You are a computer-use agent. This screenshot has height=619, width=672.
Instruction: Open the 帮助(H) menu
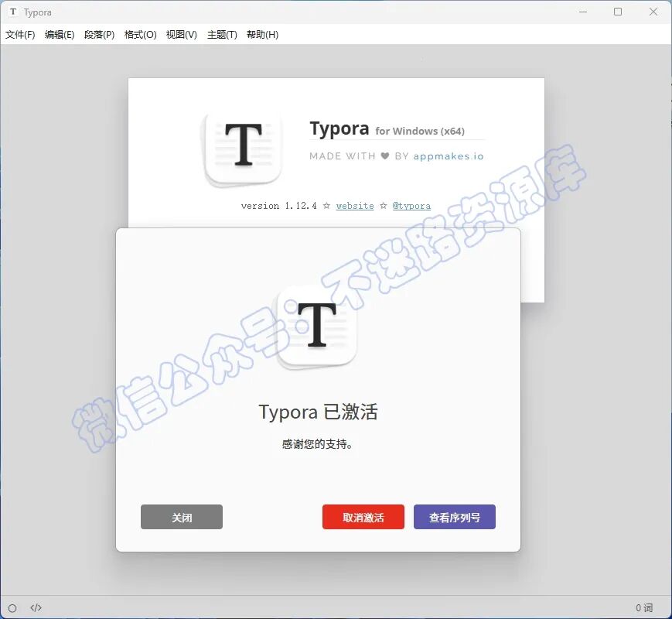click(x=262, y=35)
